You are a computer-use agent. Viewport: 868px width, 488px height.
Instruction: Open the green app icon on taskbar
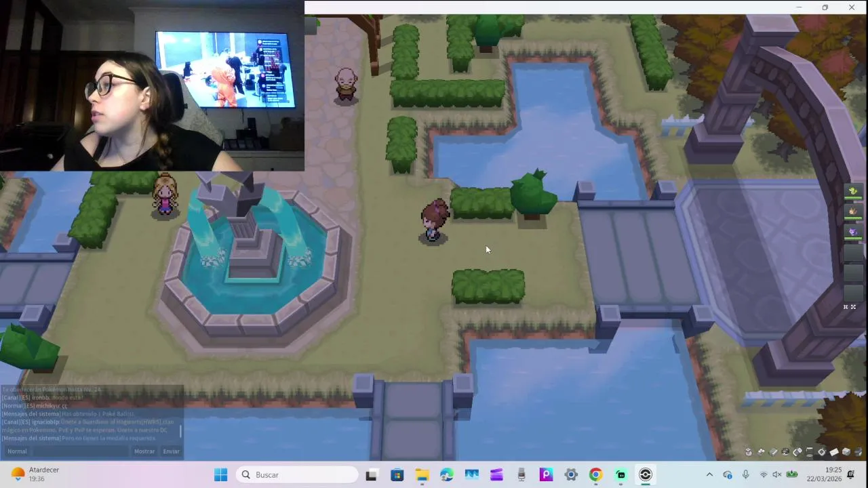pyautogui.click(x=620, y=474)
